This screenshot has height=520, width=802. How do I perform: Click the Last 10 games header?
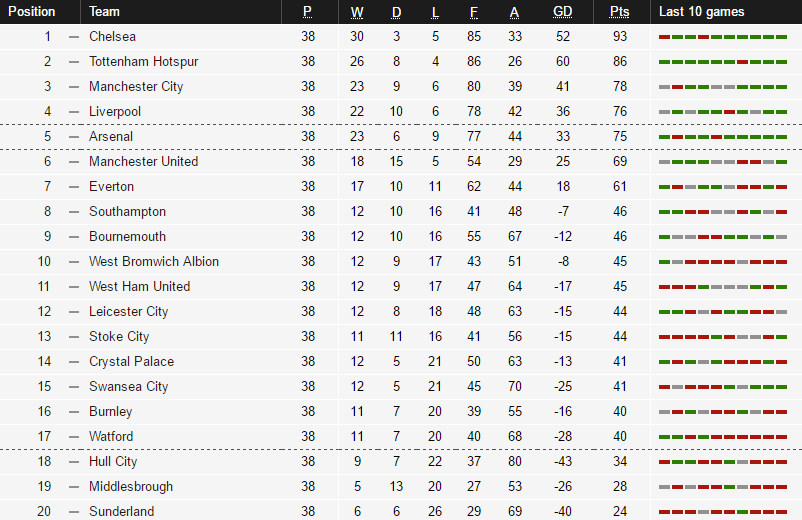(x=702, y=12)
